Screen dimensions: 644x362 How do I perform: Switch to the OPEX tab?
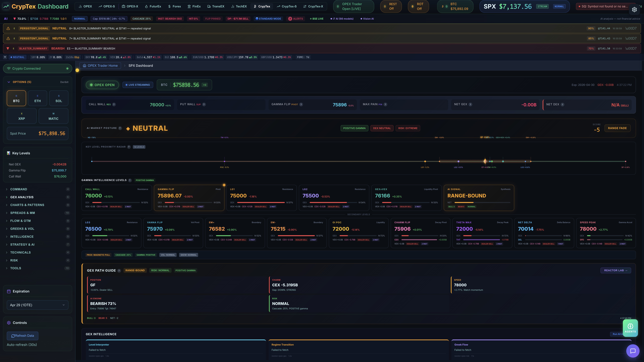tap(85, 7)
